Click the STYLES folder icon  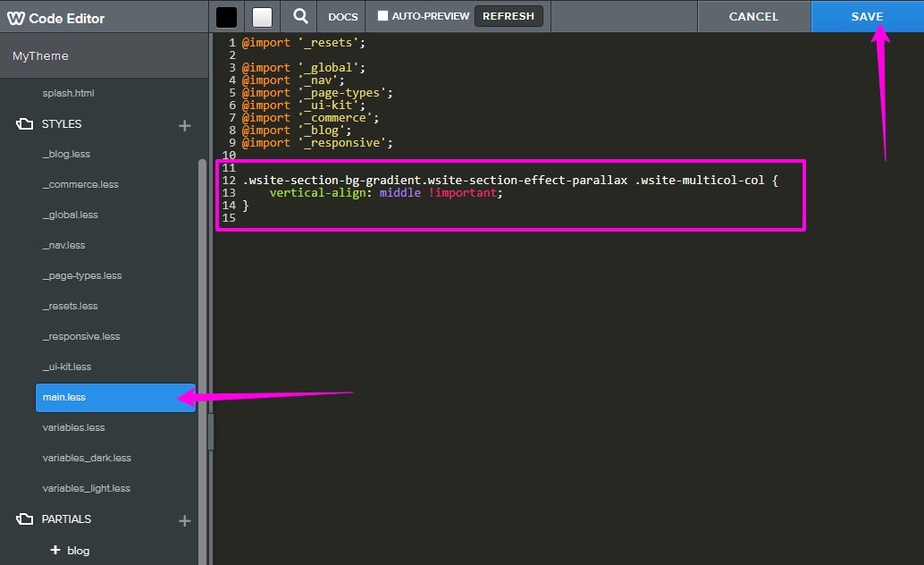point(24,124)
